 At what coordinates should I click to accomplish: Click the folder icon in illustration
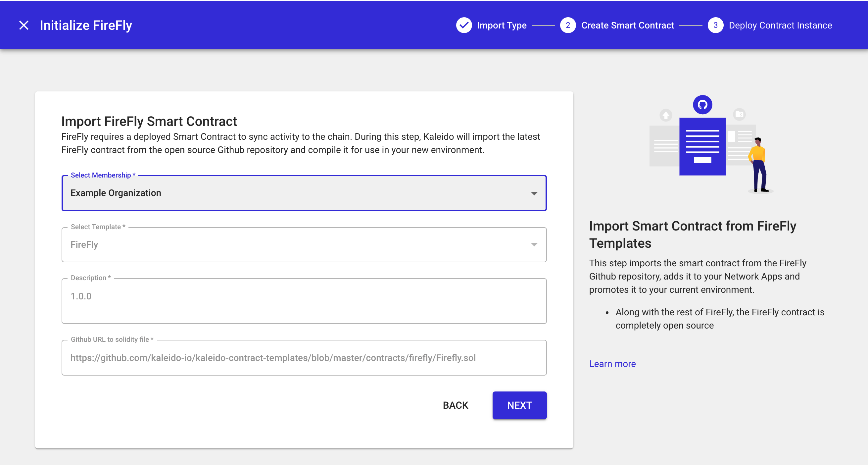tap(739, 114)
